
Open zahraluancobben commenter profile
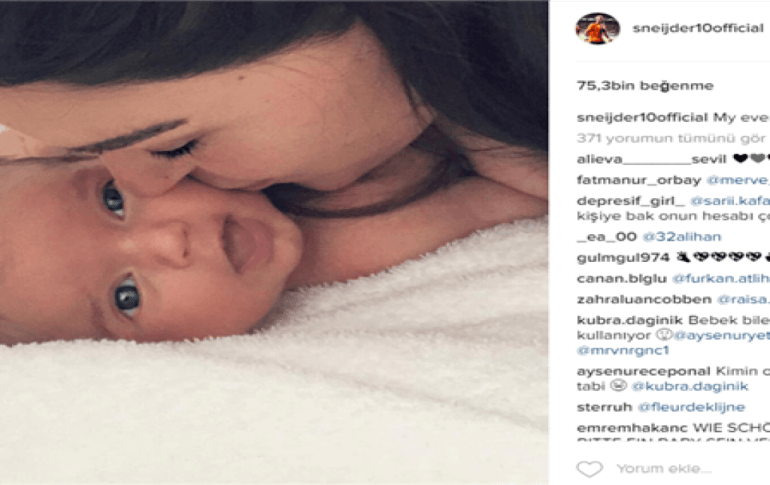tap(644, 299)
